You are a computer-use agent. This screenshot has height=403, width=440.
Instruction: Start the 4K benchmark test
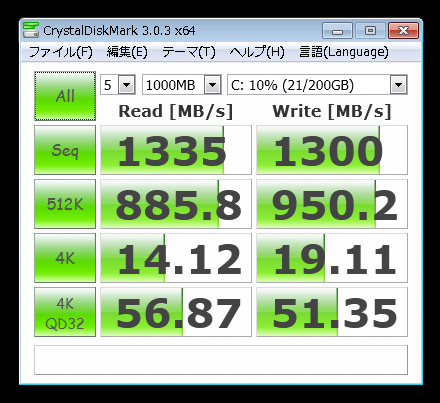click(65, 258)
